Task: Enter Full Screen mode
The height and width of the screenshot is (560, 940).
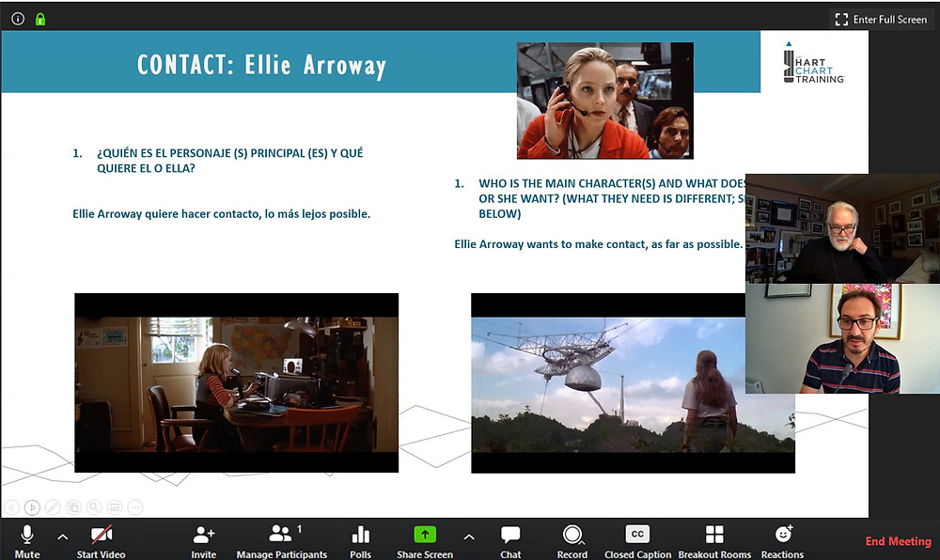Action: [882, 19]
